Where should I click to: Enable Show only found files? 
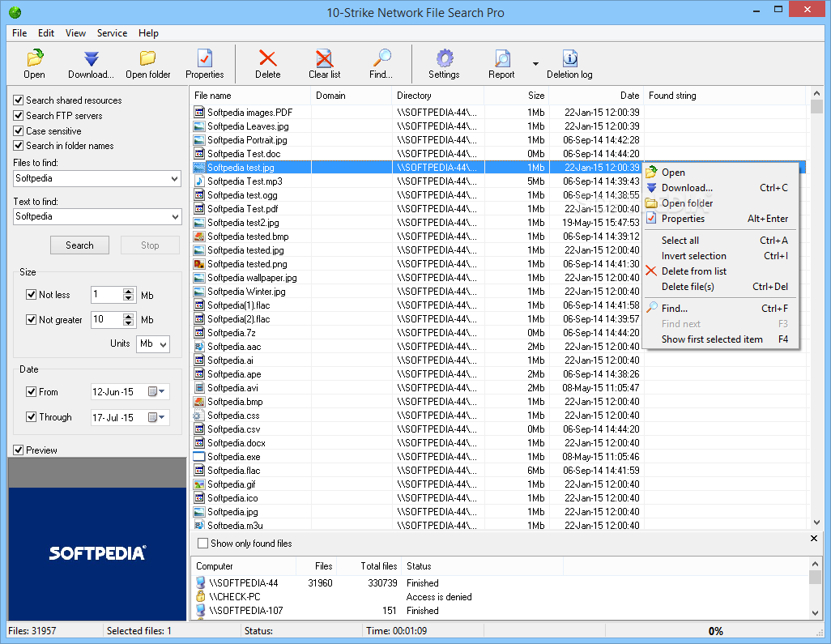coord(203,544)
